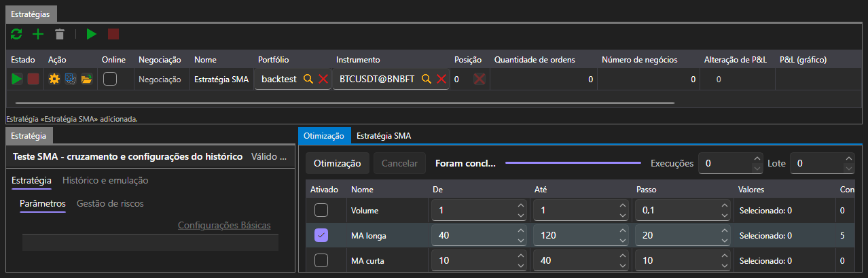This screenshot has height=278, width=868.
Task: Open the Histórico e emulação tab
Action: pos(105,180)
